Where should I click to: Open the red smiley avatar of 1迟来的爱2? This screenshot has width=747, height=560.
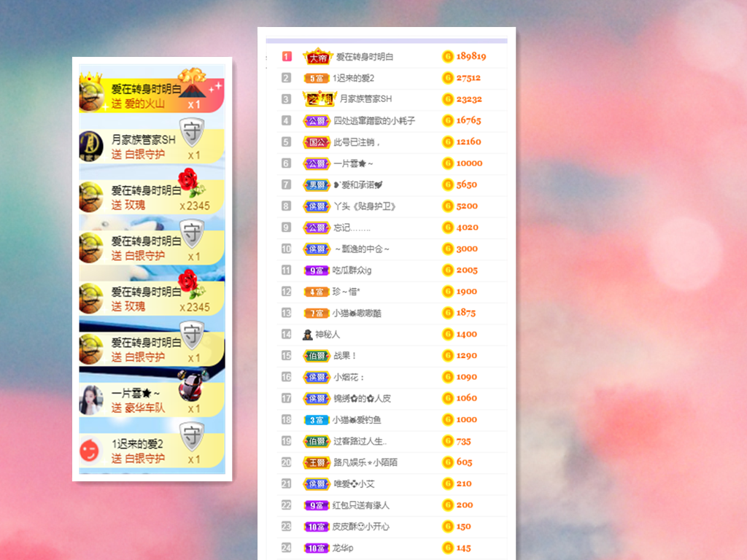[90, 450]
